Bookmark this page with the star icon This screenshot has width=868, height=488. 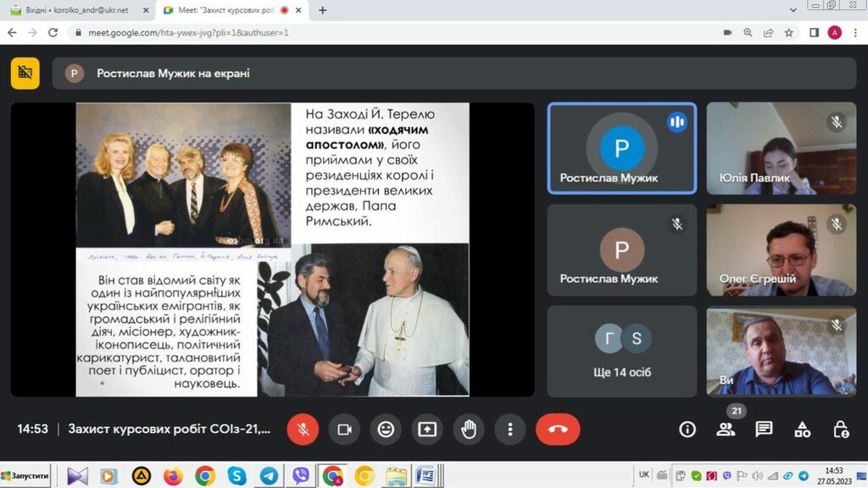coord(788,33)
